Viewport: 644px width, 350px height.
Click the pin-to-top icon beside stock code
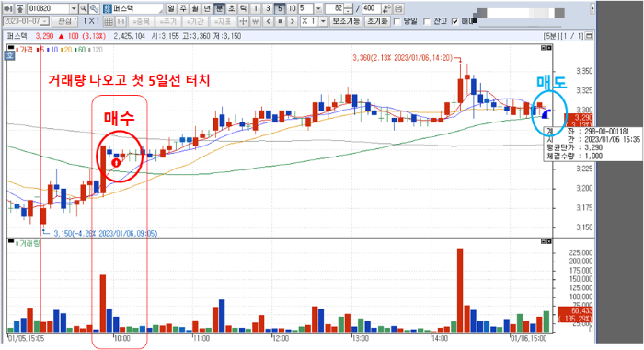pos(20,8)
